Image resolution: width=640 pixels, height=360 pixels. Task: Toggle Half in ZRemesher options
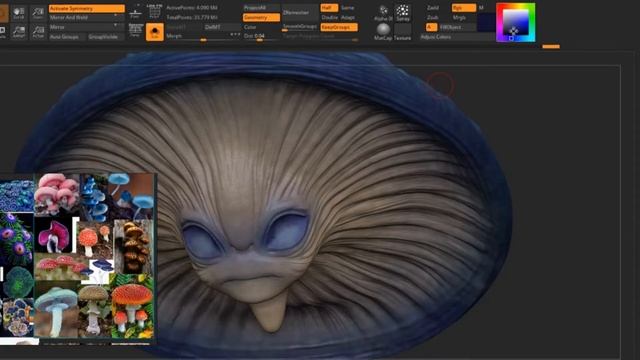(329, 8)
